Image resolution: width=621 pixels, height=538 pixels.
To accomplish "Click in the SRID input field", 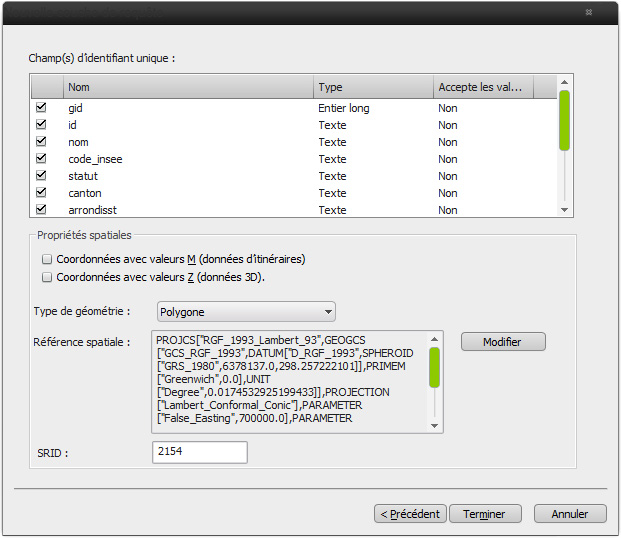I will tap(199, 453).
